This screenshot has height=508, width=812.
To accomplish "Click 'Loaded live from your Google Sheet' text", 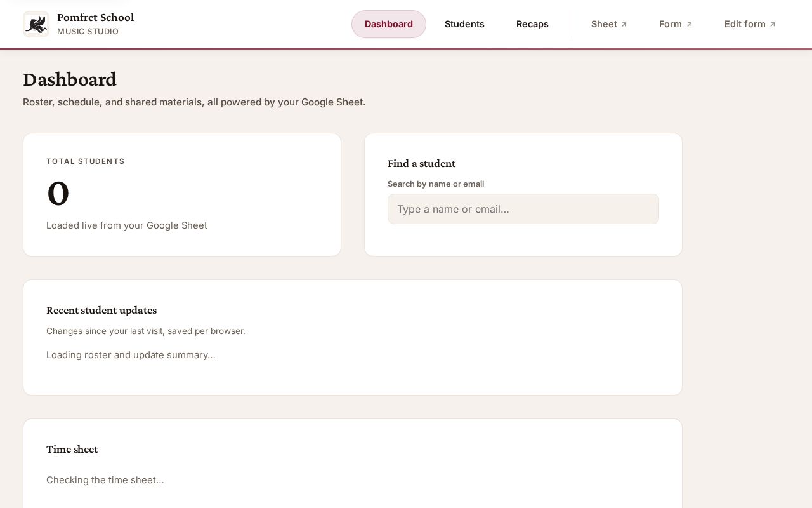I will pos(127,225).
